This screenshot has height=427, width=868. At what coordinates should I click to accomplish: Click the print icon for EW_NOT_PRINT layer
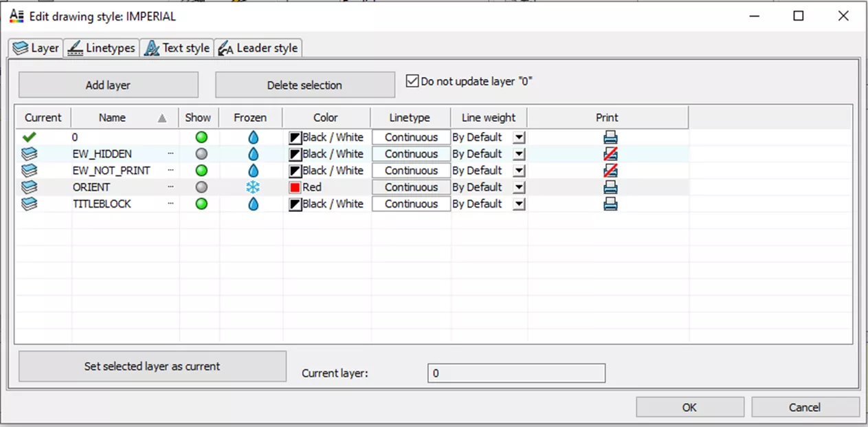pos(610,171)
